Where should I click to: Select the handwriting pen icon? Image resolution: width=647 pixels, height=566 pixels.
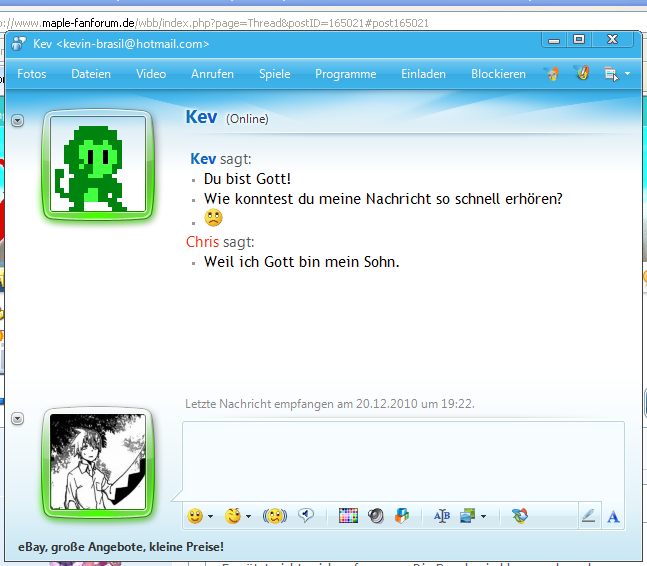click(x=588, y=516)
